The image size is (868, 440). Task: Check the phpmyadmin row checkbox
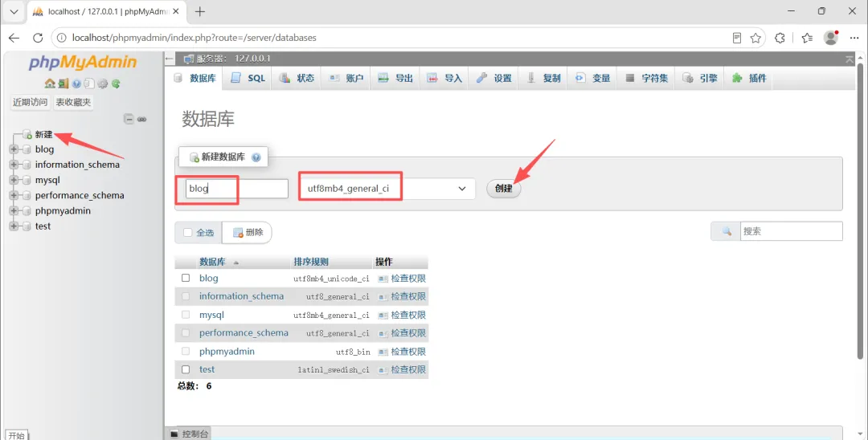pos(186,351)
